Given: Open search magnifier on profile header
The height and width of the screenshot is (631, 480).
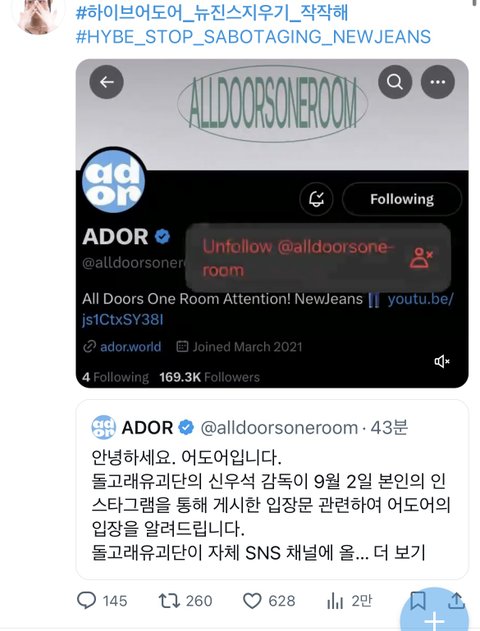Looking at the screenshot, I should click(x=395, y=82).
